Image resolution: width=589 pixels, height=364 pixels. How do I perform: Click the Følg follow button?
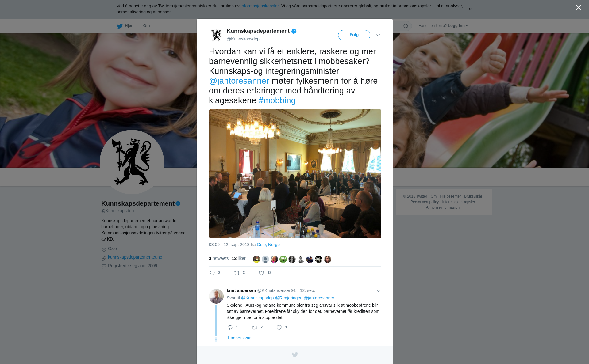click(354, 35)
